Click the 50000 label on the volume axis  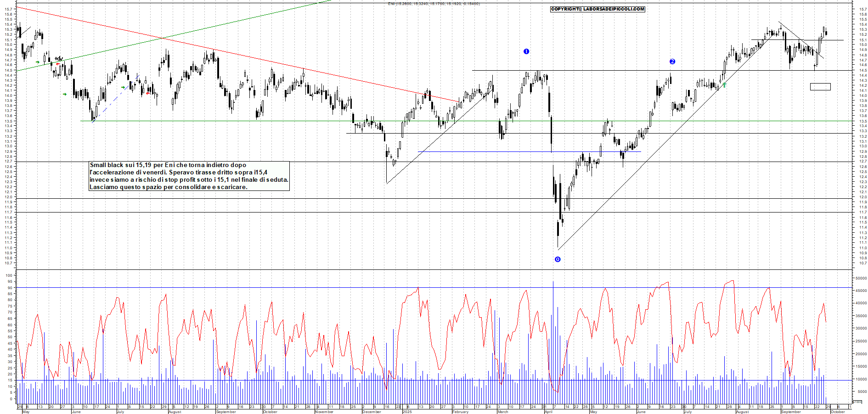(861, 278)
